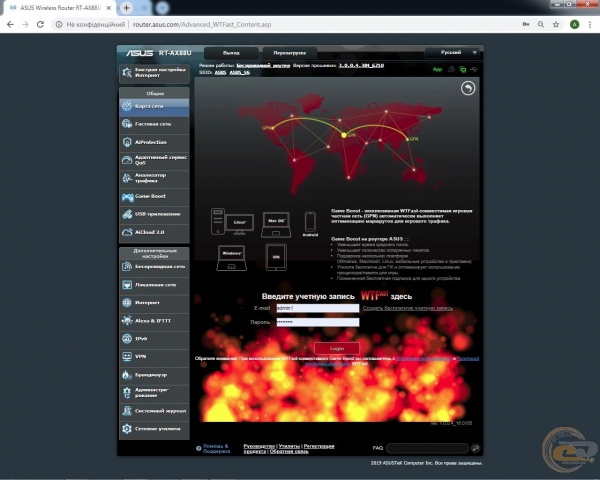This screenshot has width=600, height=480.
Task: Start Быстрая настройка Интернет wizard
Action: (x=154, y=73)
